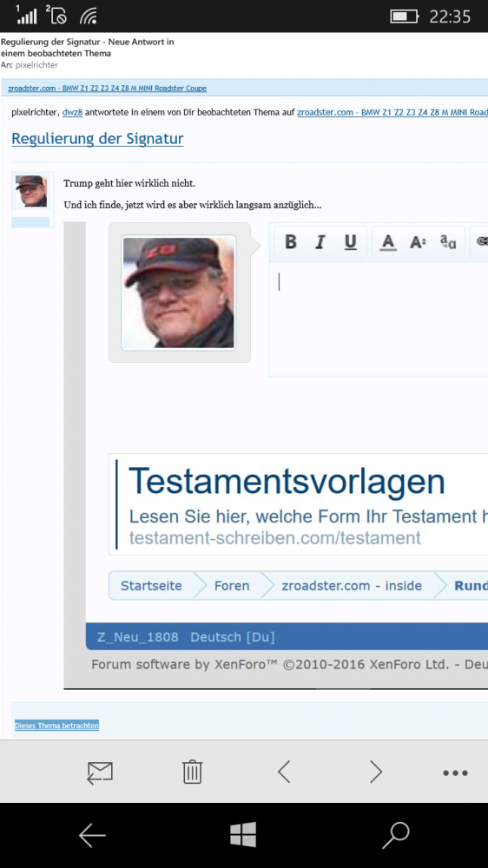Toggle bold B formatting in embedded editor
Image resolution: width=488 pixels, height=868 pixels.
[291, 242]
